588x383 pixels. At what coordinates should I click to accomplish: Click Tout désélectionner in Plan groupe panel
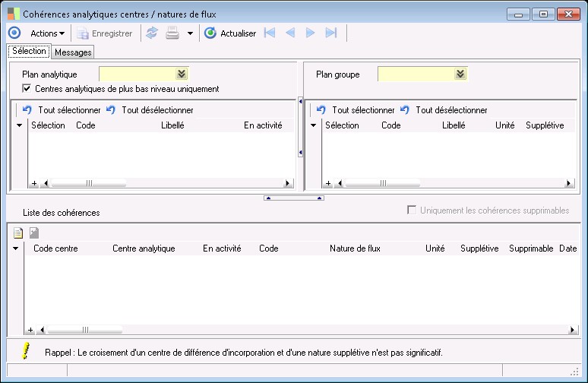click(444, 110)
